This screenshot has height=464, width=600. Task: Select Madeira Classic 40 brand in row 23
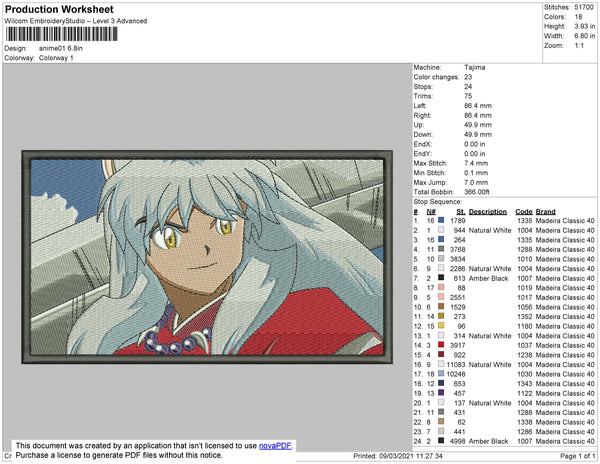pos(565,431)
